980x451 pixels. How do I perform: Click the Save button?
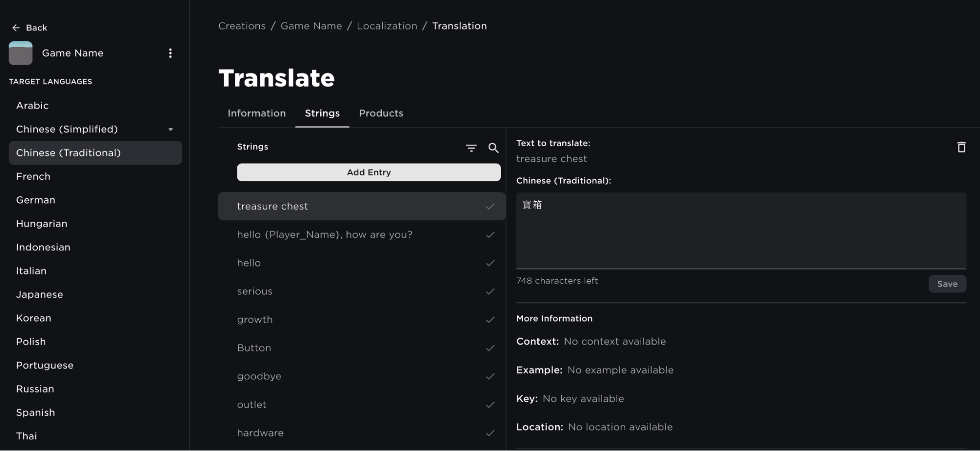tap(947, 284)
